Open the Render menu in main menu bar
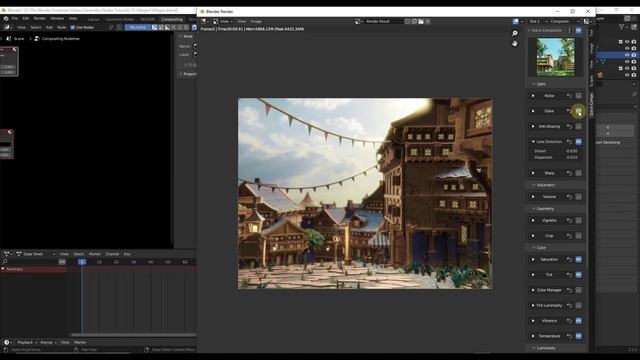 point(40,18)
